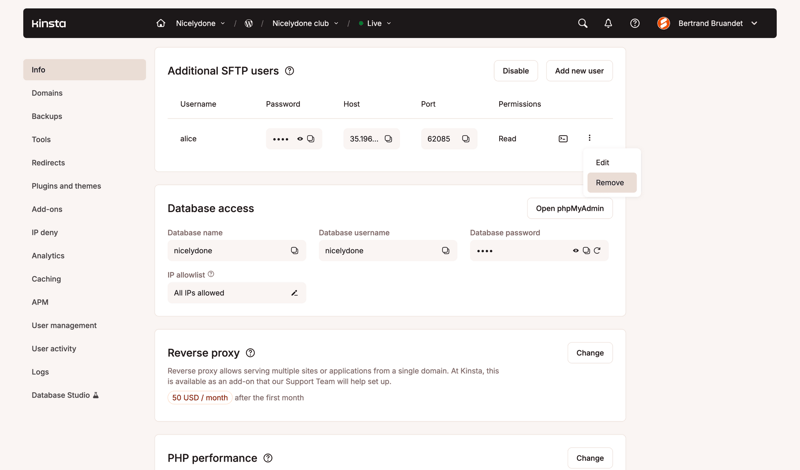The image size is (800, 470).
Task: Select Remove from the context menu
Action: pos(610,183)
